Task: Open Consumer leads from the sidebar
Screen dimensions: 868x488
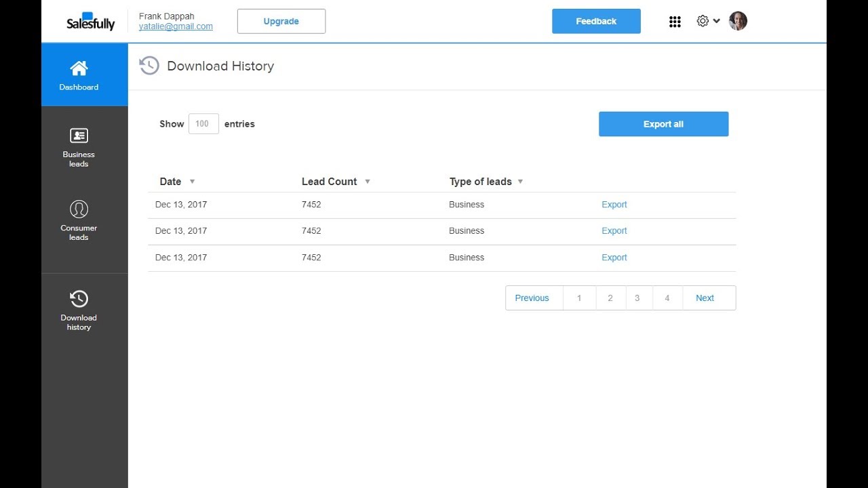Action: (79, 220)
